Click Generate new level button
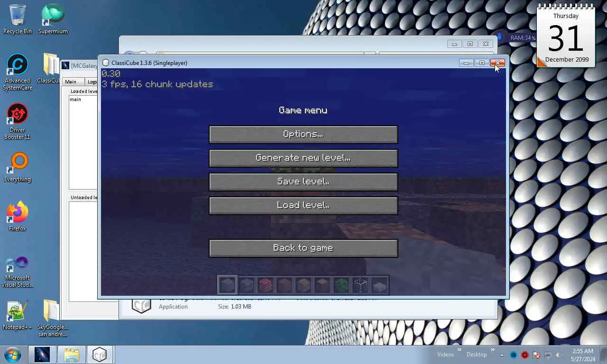 pyautogui.click(x=303, y=158)
